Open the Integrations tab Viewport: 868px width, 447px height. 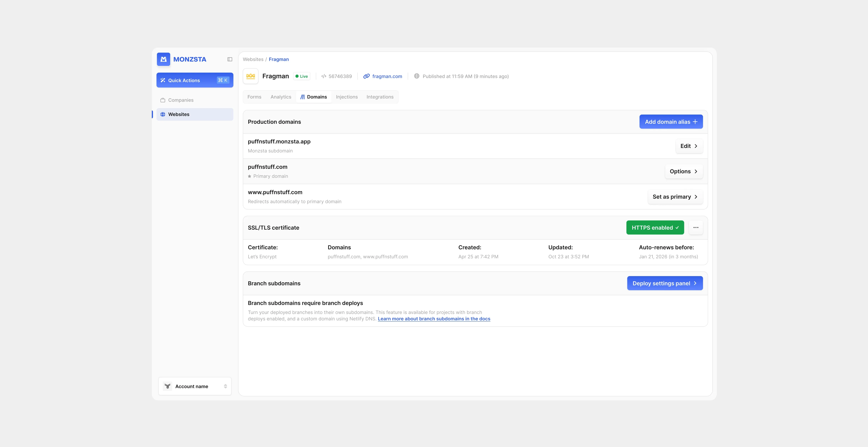pos(380,97)
